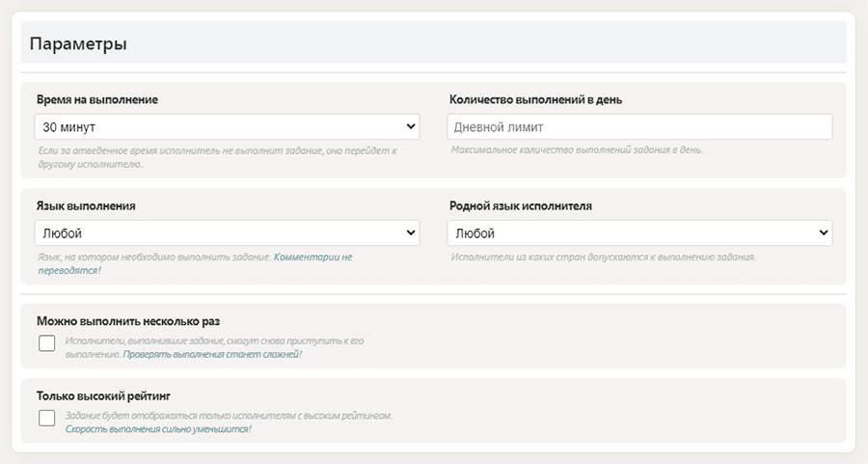Image resolution: width=868 pixels, height=464 pixels.
Task: Click the "Дневной лимит" input field
Action: [639, 126]
